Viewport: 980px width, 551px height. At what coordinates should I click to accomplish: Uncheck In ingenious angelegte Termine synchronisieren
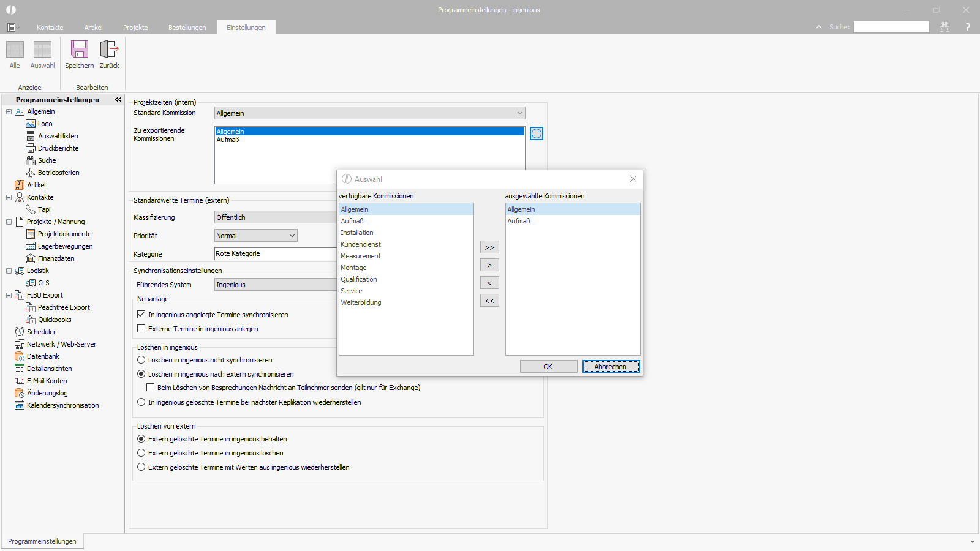pyautogui.click(x=141, y=315)
